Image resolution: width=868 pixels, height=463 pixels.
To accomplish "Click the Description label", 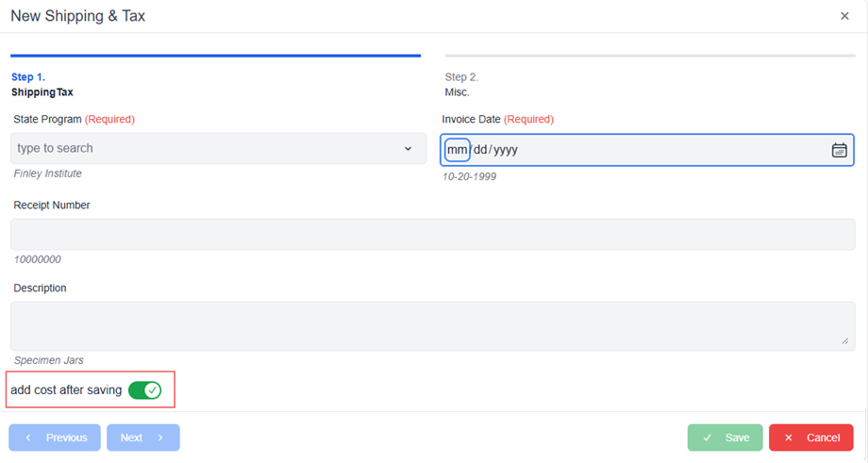I will [40, 289].
